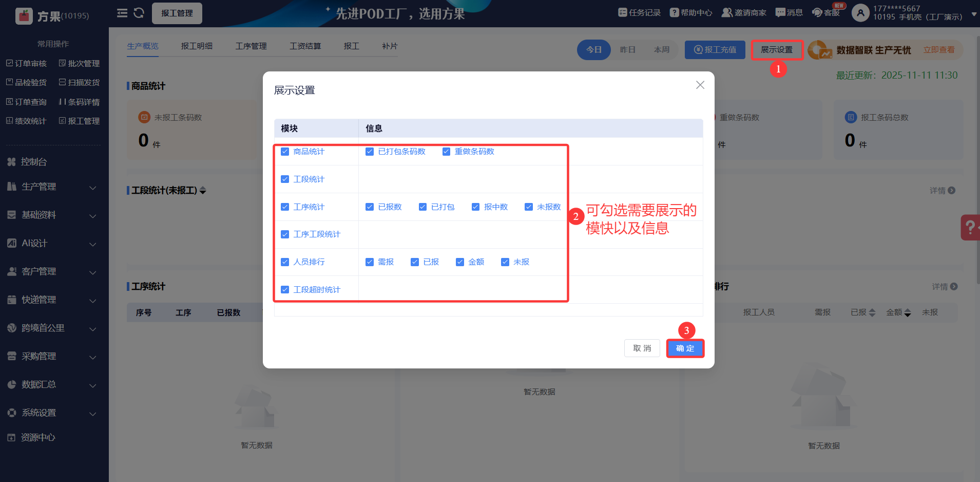The width and height of the screenshot is (980, 482).
Task: Click the 报工管理 page tag
Action: pos(177,13)
